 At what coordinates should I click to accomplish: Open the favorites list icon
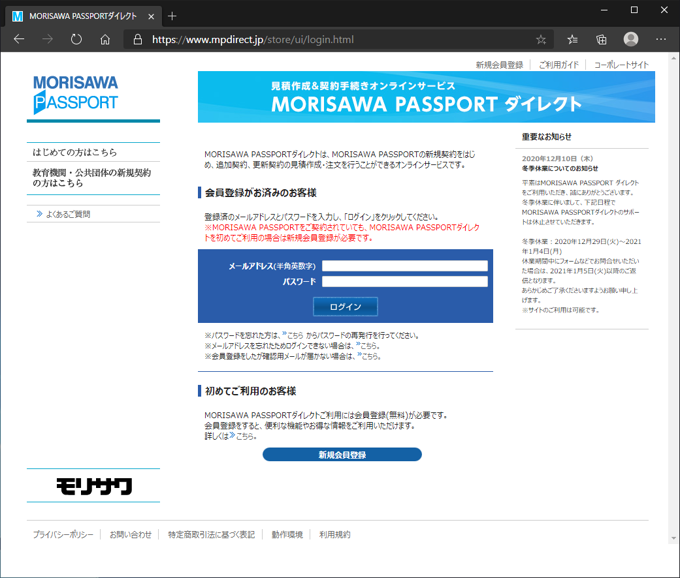point(572,39)
